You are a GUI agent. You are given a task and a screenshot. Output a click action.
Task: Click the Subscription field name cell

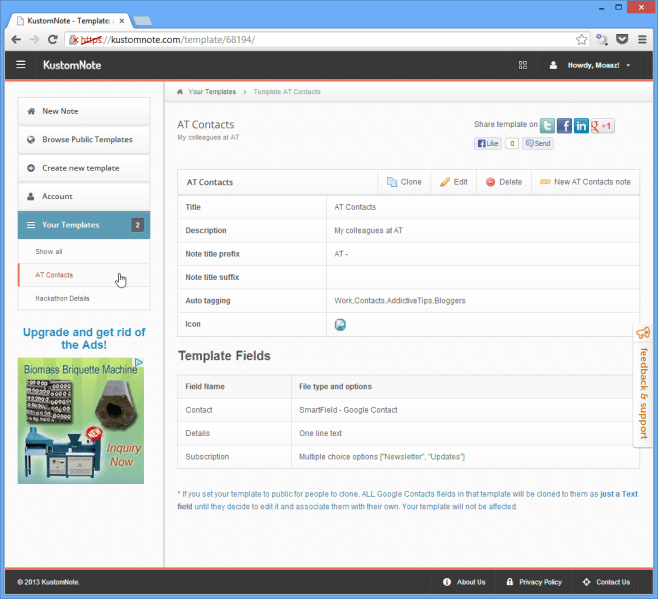(x=234, y=457)
